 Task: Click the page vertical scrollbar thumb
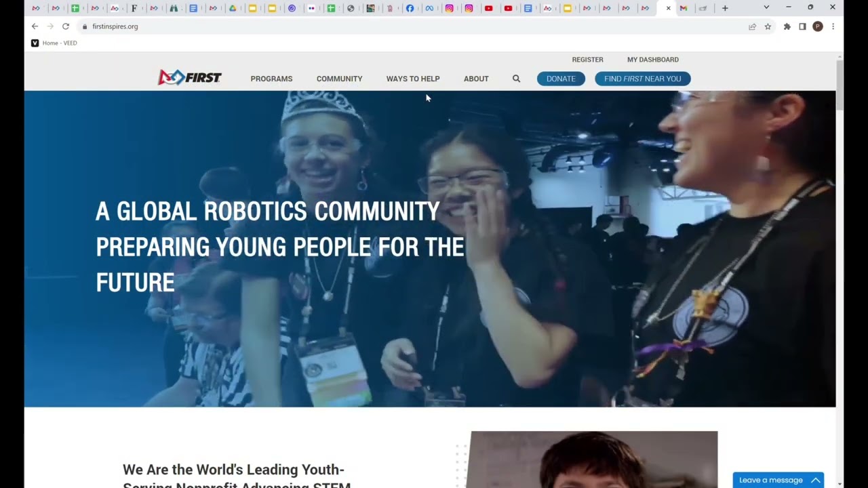click(x=840, y=85)
